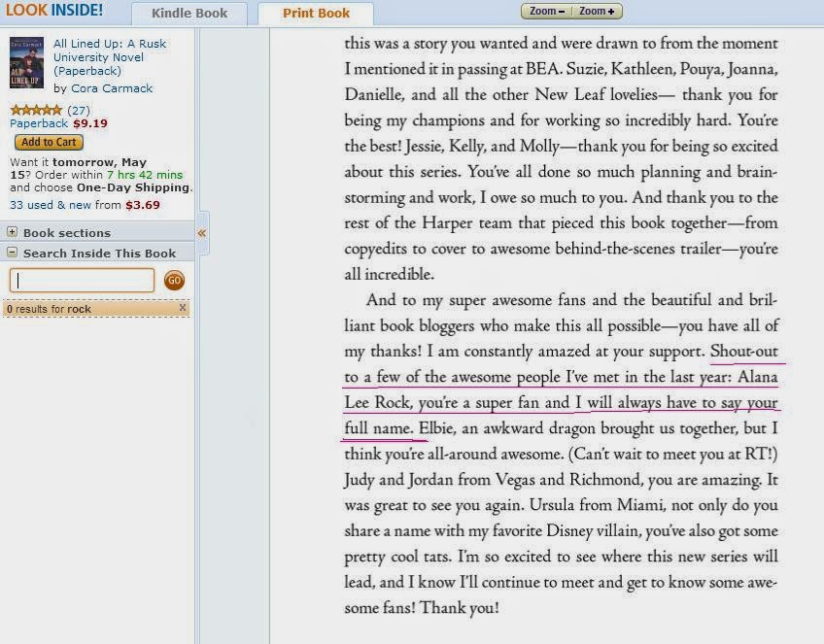Open the (27) reviews count link

point(79,111)
